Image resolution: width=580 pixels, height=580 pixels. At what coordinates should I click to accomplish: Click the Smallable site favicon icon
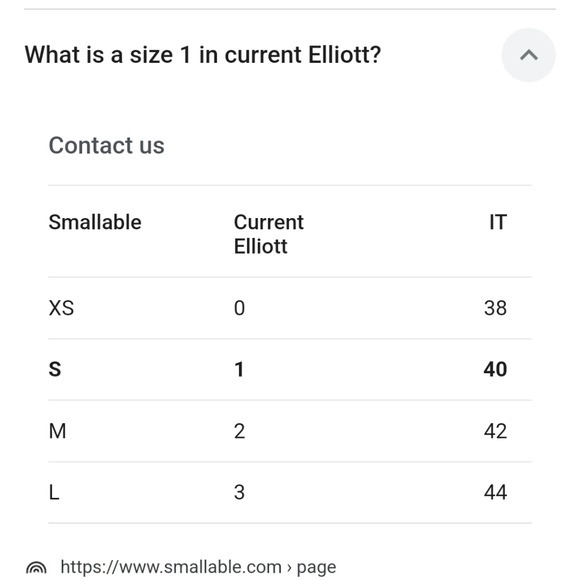tap(36, 567)
